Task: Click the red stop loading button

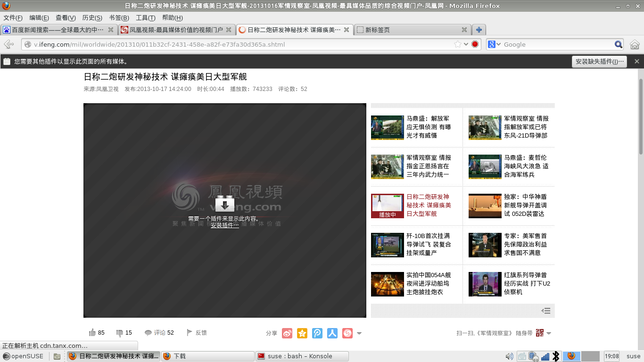Action: (475, 44)
